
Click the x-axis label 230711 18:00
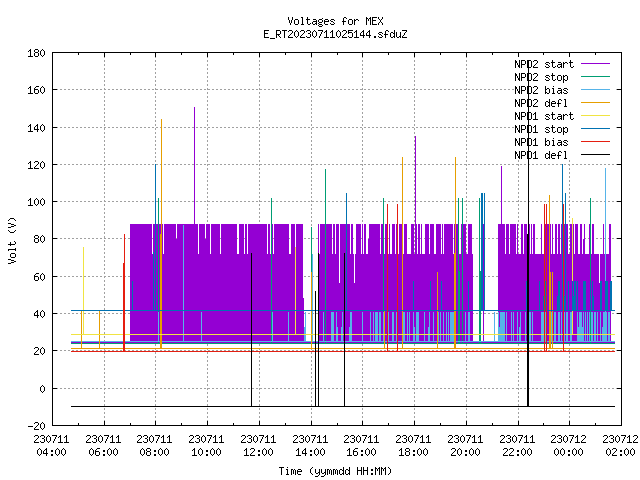pos(413,446)
